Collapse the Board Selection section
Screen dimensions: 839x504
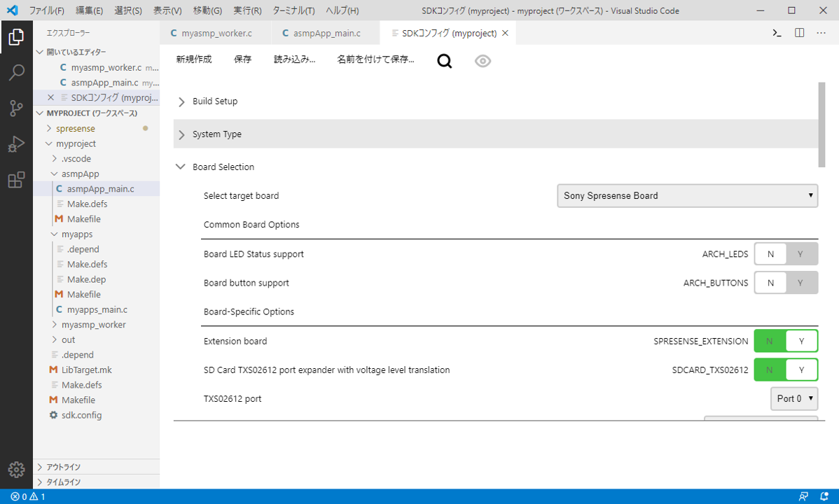pyautogui.click(x=181, y=167)
